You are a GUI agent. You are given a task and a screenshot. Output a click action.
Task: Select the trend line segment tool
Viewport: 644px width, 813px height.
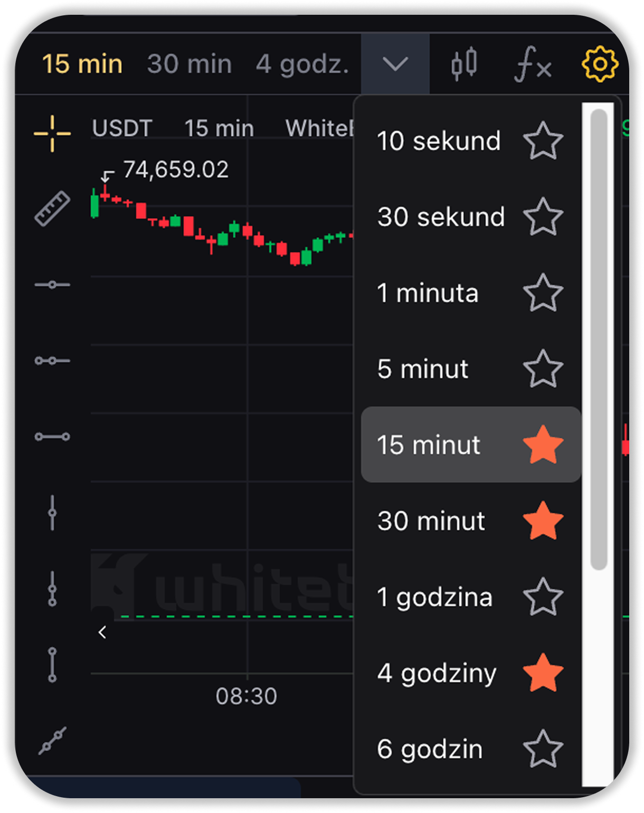(x=52, y=437)
